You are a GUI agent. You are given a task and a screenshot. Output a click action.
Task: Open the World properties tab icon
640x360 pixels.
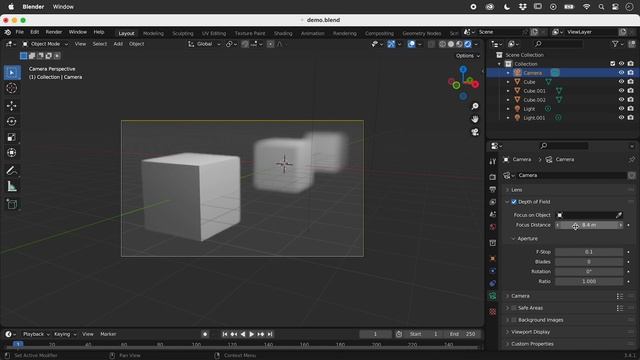pos(493,227)
